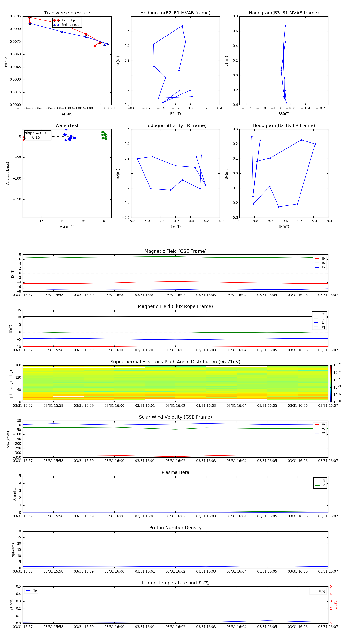The image size is (351, 644).
Task: Click the Transverse pressure plot title
Action: [x=67, y=13]
